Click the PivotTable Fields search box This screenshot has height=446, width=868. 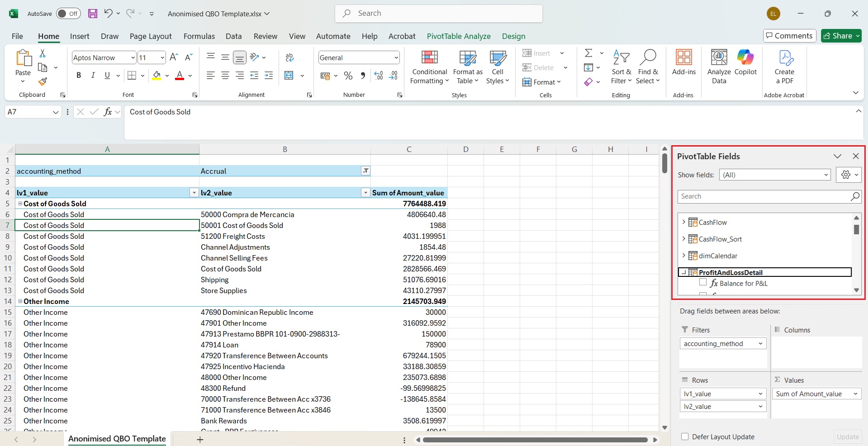click(x=769, y=196)
